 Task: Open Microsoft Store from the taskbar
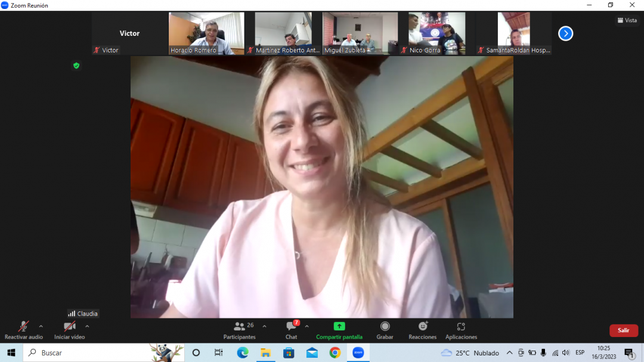(289, 352)
